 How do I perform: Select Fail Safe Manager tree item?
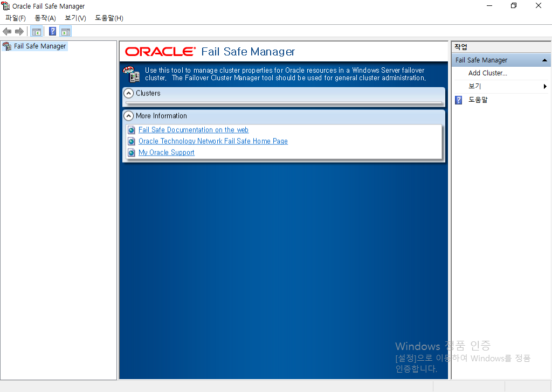point(40,46)
